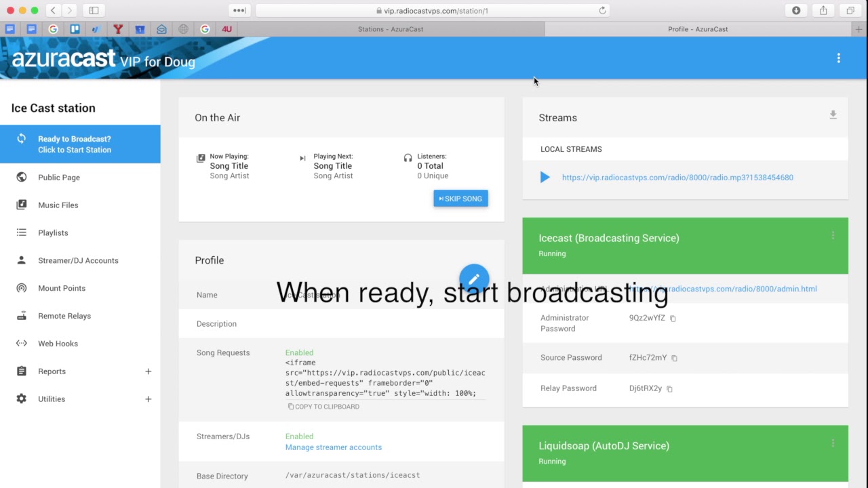Image resolution: width=868 pixels, height=488 pixels.
Task: Click the red Y pinned tab icon
Action: [x=118, y=29]
